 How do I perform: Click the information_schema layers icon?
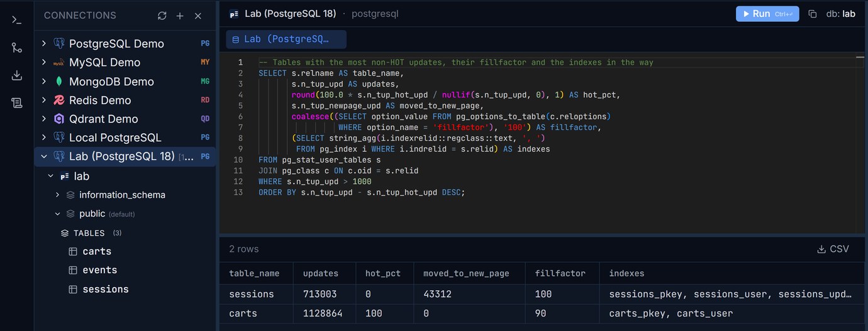[70, 195]
